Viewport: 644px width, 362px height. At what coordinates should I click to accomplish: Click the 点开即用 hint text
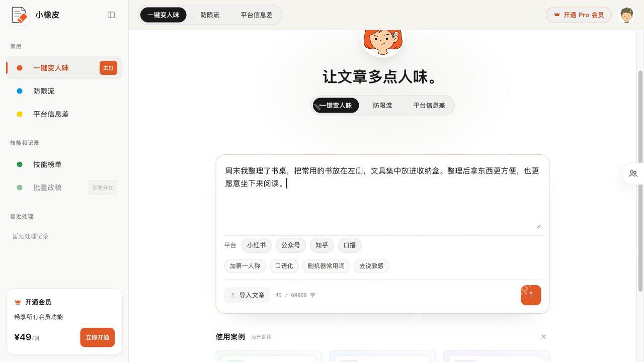(261, 337)
